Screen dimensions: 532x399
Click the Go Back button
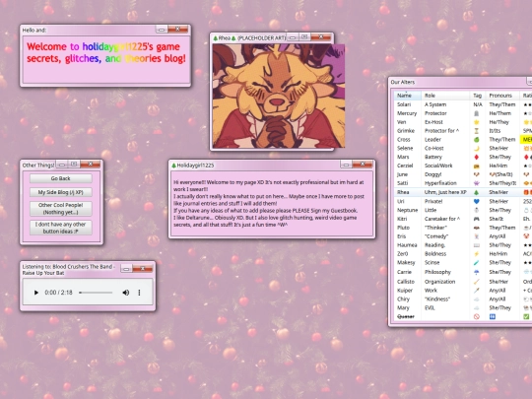(61, 178)
